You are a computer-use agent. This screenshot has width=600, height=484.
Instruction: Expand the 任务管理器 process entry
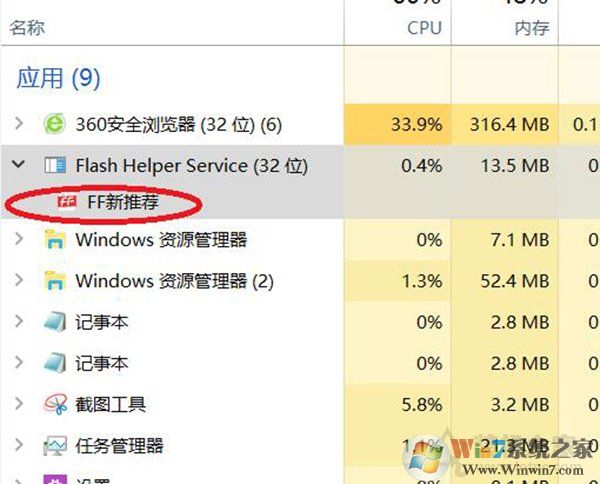tap(18, 445)
